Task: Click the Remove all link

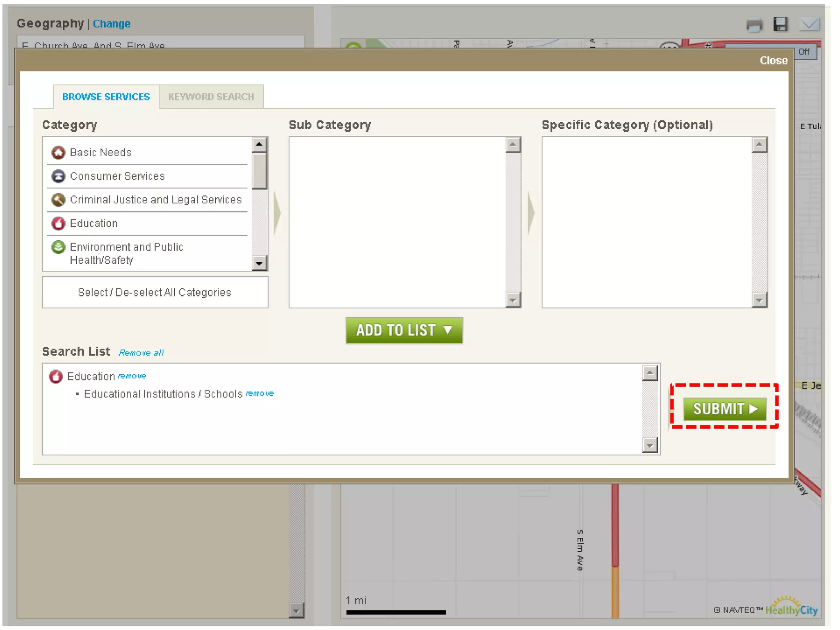Action: pos(141,353)
